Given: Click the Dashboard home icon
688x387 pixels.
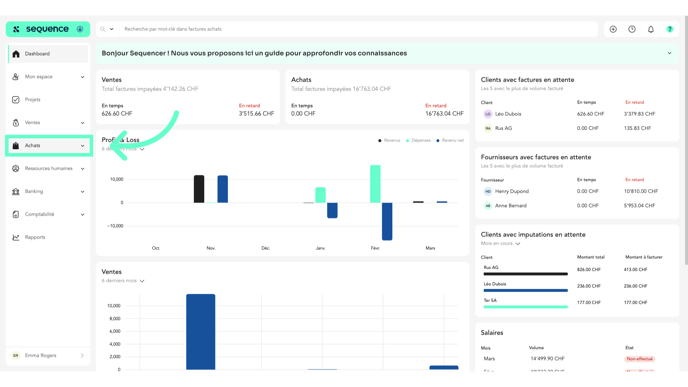Looking at the screenshot, I should pos(16,54).
